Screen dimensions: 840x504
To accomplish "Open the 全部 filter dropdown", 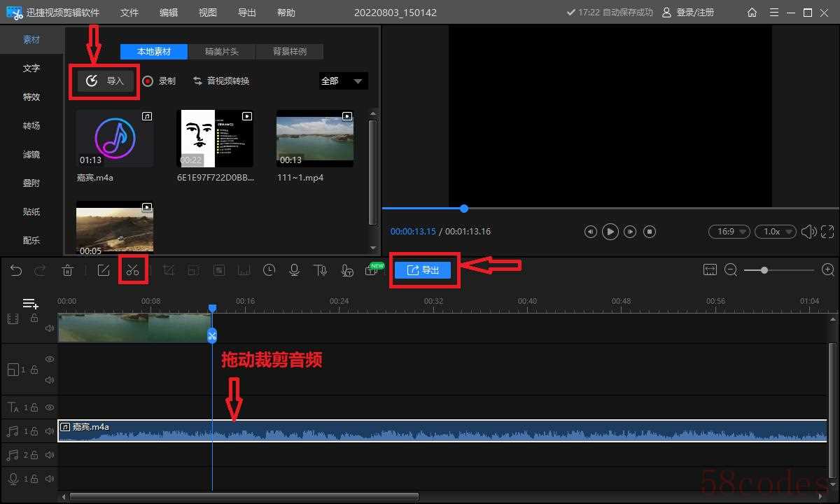I will [x=343, y=81].
